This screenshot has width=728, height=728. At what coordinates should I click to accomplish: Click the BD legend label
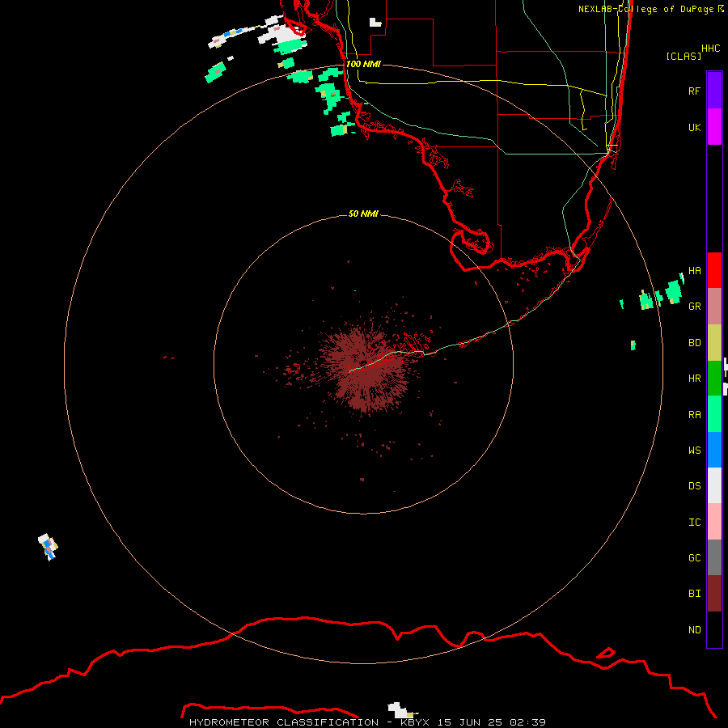[x=694, y=343]
